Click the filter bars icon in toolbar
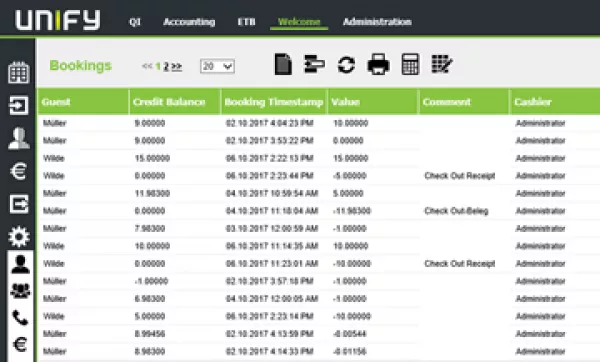 [x=314, y=64]
